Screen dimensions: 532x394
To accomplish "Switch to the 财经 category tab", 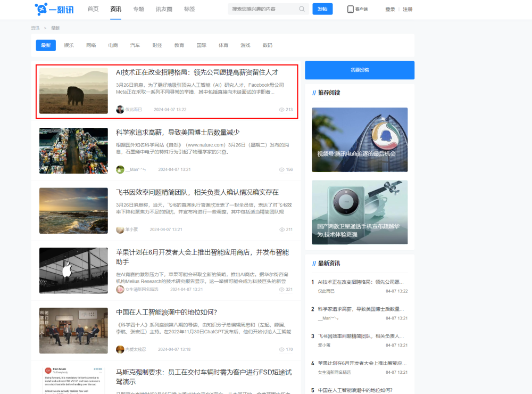I will tap(157, 45).
